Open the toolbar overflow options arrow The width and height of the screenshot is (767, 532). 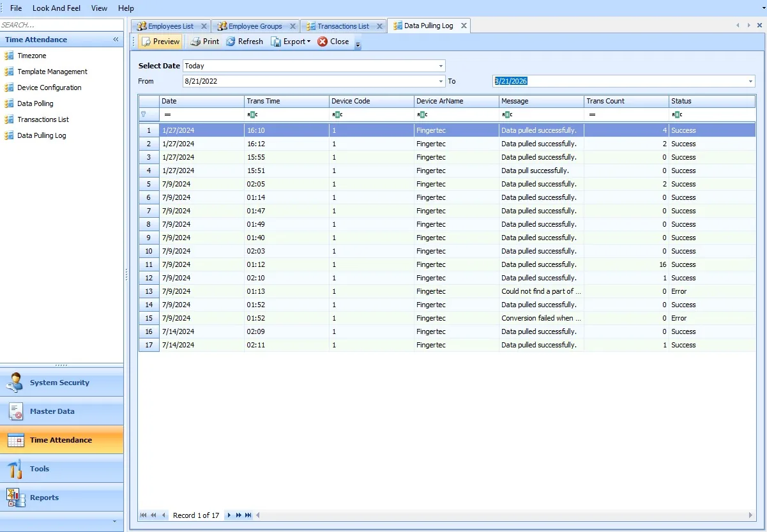click(358, 45)
